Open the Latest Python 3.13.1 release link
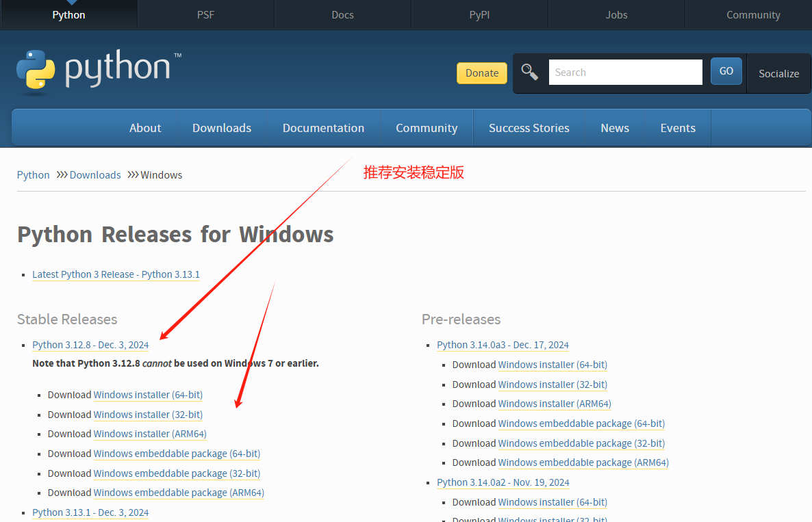812x522 pixels. [116, 274]
